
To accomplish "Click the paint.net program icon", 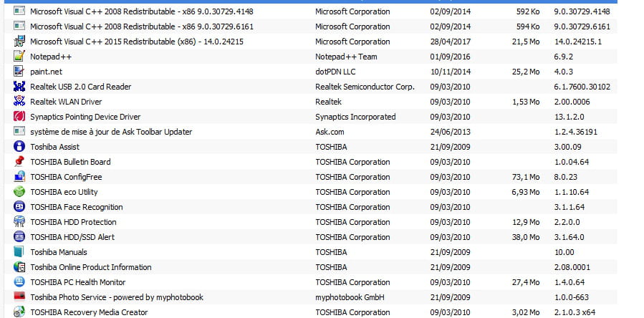I will tap(19, 72).
